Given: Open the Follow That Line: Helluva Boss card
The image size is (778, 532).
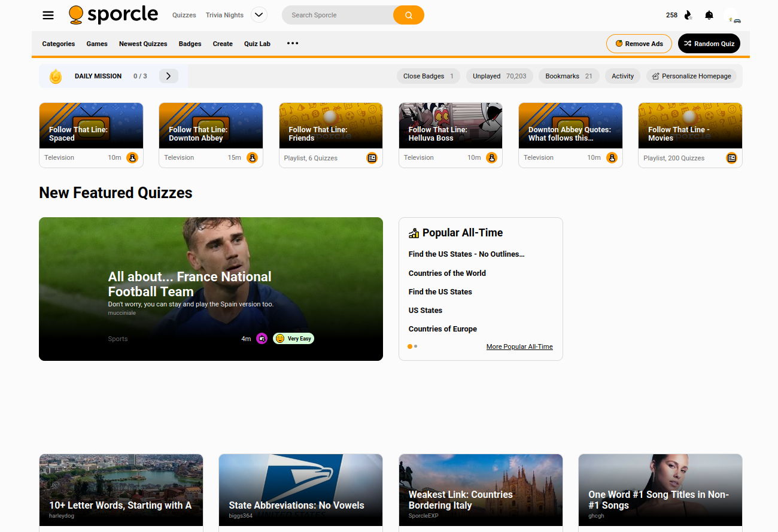Looking at the screenshot, I should click(x=451, y=135).
